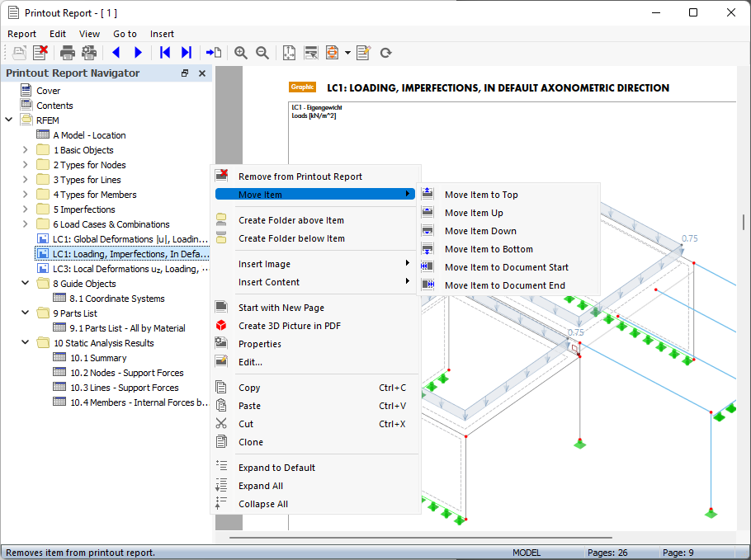Choose Create Folder above Item
Screen dimensions: 751x560
pyautogui.click(x=314, y=221)
